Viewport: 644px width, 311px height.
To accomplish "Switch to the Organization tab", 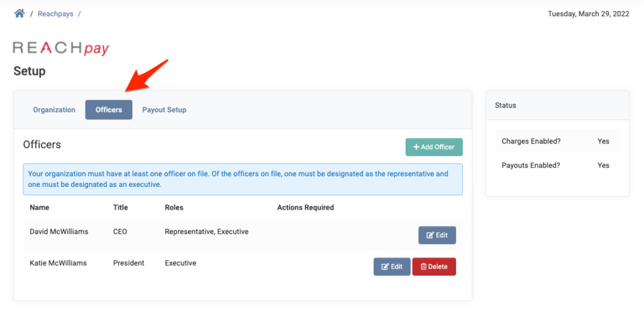I will (x=54, y=110).
